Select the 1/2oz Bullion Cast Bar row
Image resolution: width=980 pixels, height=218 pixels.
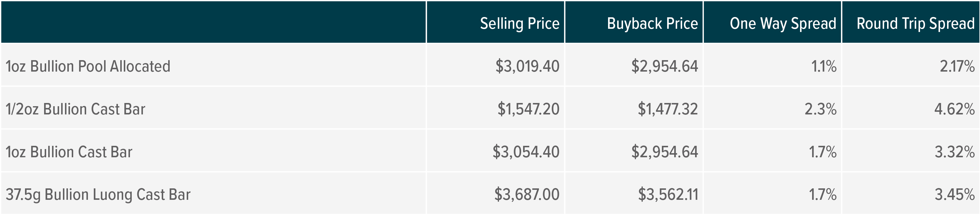[x=75, y=109]
